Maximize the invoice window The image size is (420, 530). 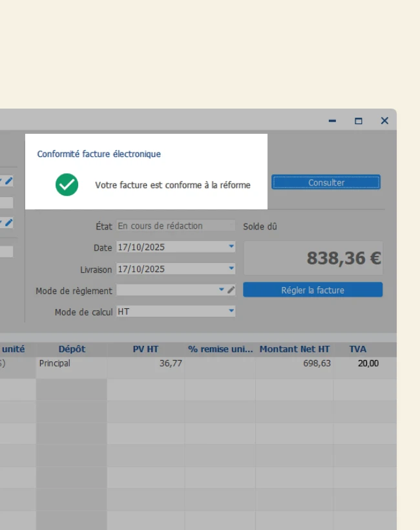(359, 121)
